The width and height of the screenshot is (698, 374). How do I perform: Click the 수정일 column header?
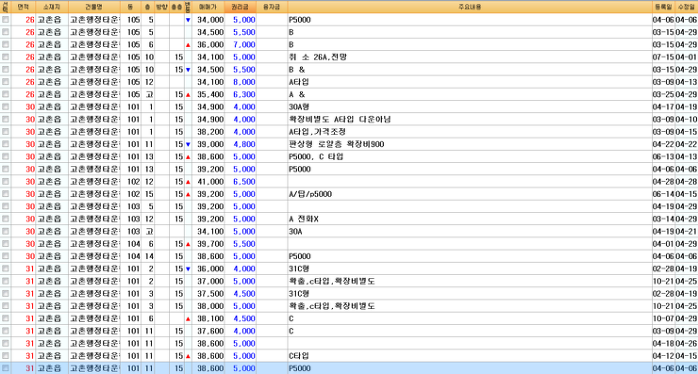pyautogui.click(x=686, y=7)
